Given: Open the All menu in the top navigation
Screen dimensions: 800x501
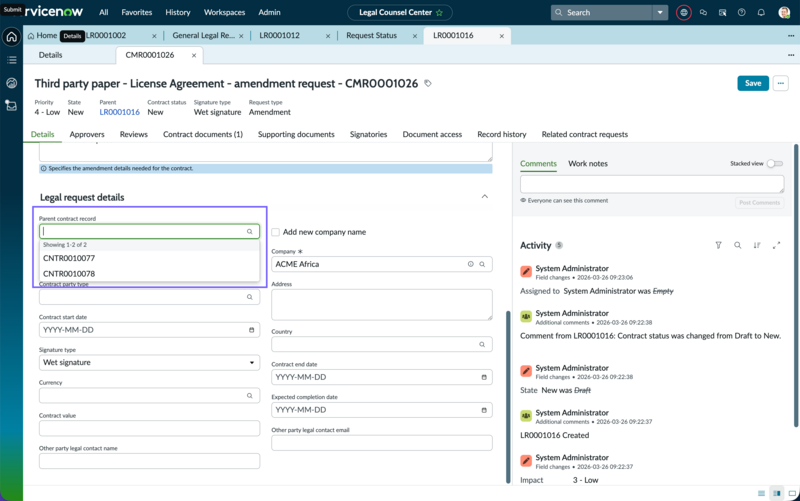Looking at the screenshot, I should click(104, 12).
